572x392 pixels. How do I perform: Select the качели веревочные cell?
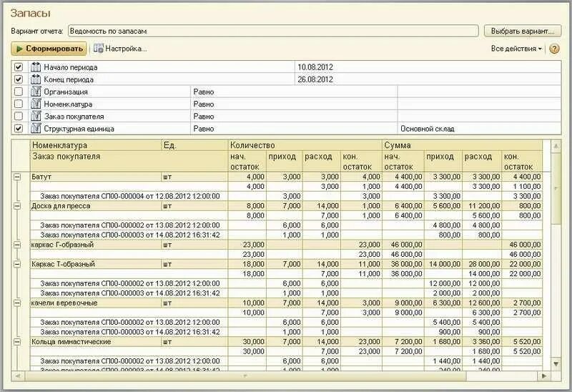[96, 303]
